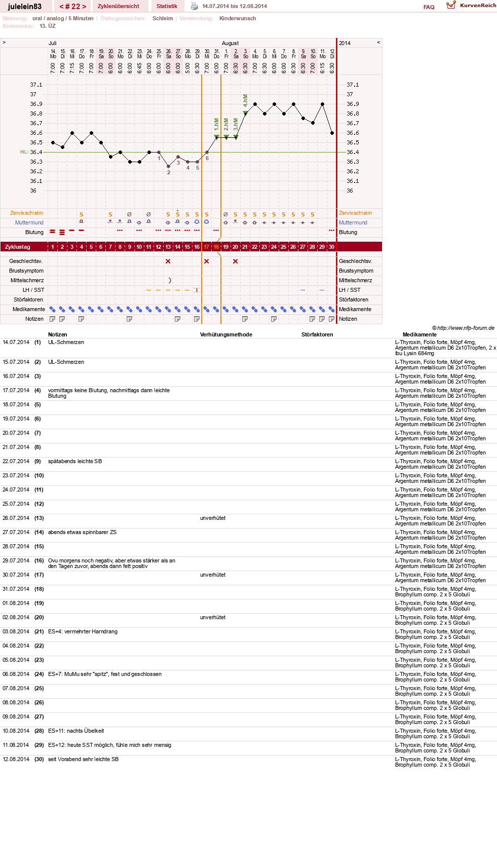
Task: Click the red X intercourse mark on day 20
Action: pyautogui.click(x=235, y=261)
